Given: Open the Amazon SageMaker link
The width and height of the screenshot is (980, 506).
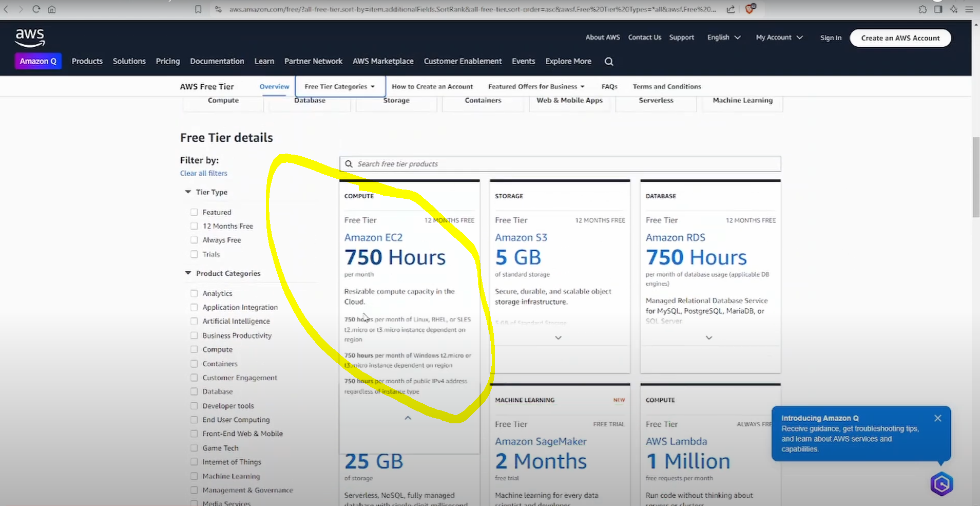Looking at the screenshot, I should (x=541, y=441).
